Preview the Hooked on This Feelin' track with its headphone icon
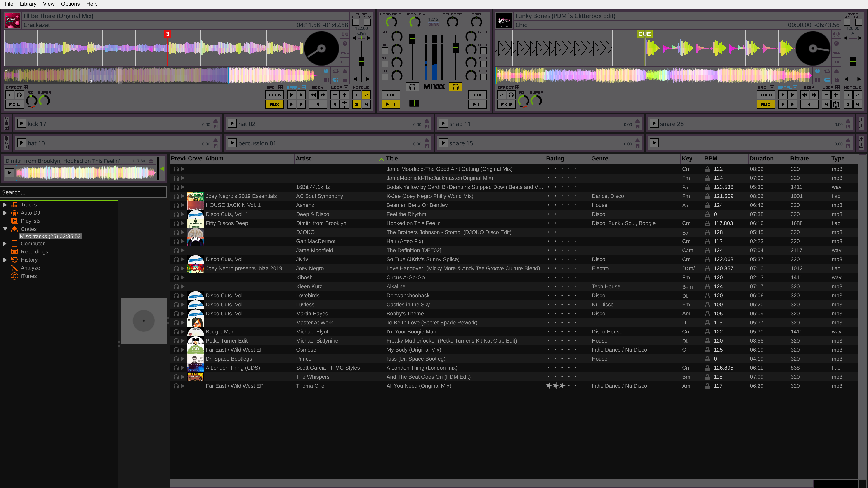This screenshot has width=868, height=488. (x=176, y=223)
